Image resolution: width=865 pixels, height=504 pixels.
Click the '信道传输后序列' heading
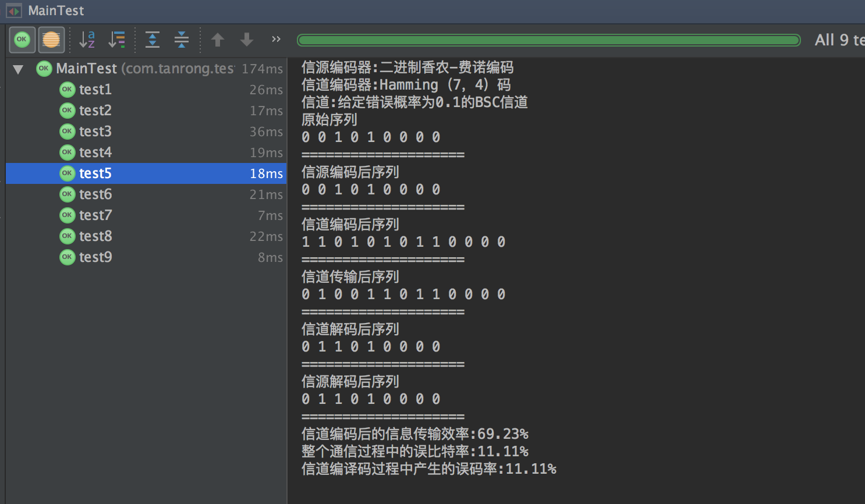pyautogui.click(x=350, y=277)
